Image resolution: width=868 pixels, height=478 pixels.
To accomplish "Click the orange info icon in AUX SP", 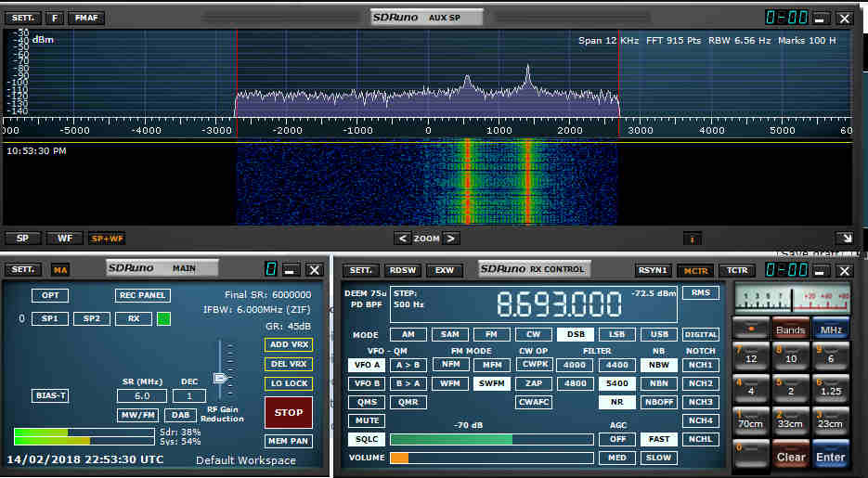I will pyautogui.click(x=692, y=239).
